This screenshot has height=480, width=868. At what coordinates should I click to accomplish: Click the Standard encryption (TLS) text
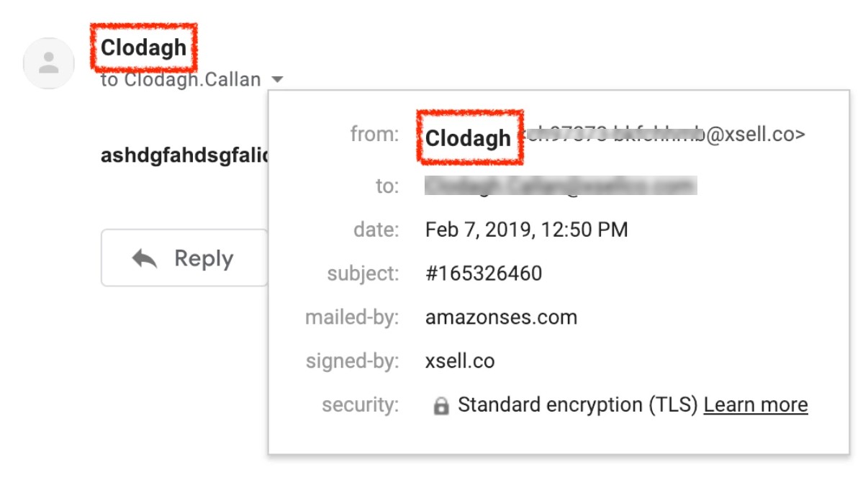pyautogui.click(x=578, y=405)
